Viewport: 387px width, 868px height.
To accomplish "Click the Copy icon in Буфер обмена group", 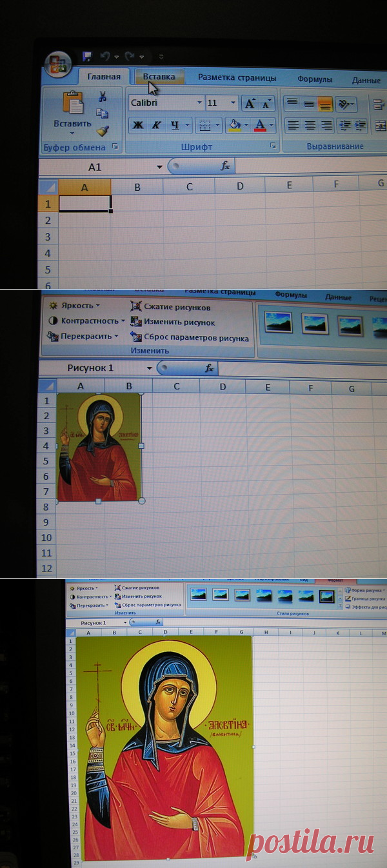I will click(x=102, y=113).
